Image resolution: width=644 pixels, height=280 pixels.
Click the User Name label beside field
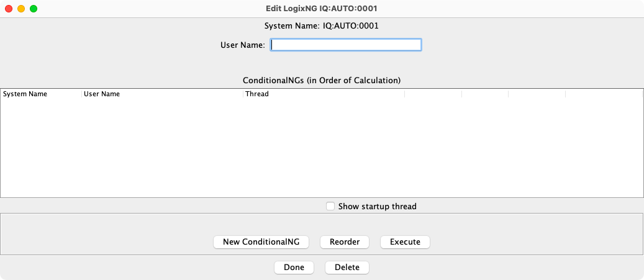click(243, 45)
